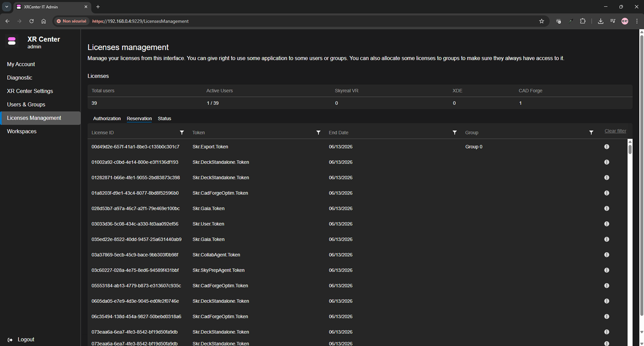Click the Clear filter link
Screen dimensions: 644x346
coord(615,131)
